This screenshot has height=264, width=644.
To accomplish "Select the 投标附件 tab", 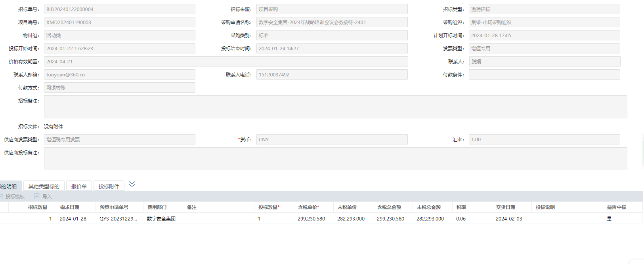I will click(109, 186).
